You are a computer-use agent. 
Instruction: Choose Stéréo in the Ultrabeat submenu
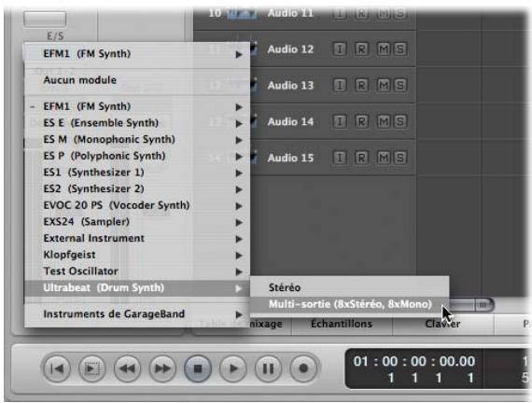(x=349, y=287)
